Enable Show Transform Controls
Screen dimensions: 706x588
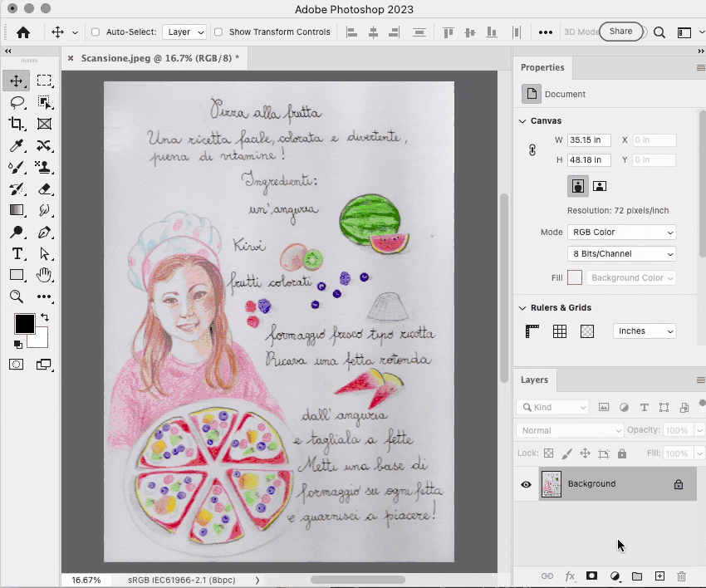point(218,32)
